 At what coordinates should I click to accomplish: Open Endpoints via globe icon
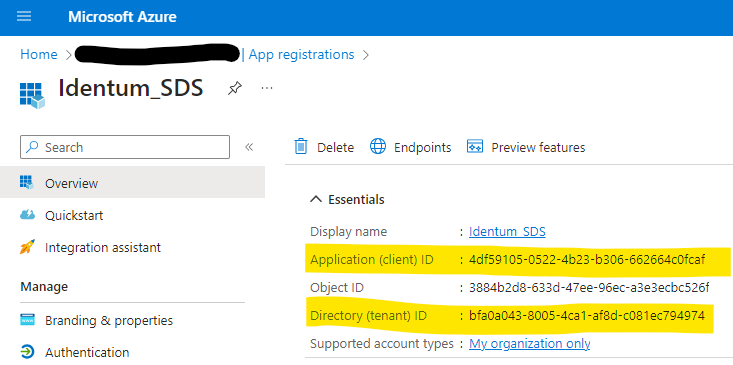pyautogui.click(x=378, y=147)
